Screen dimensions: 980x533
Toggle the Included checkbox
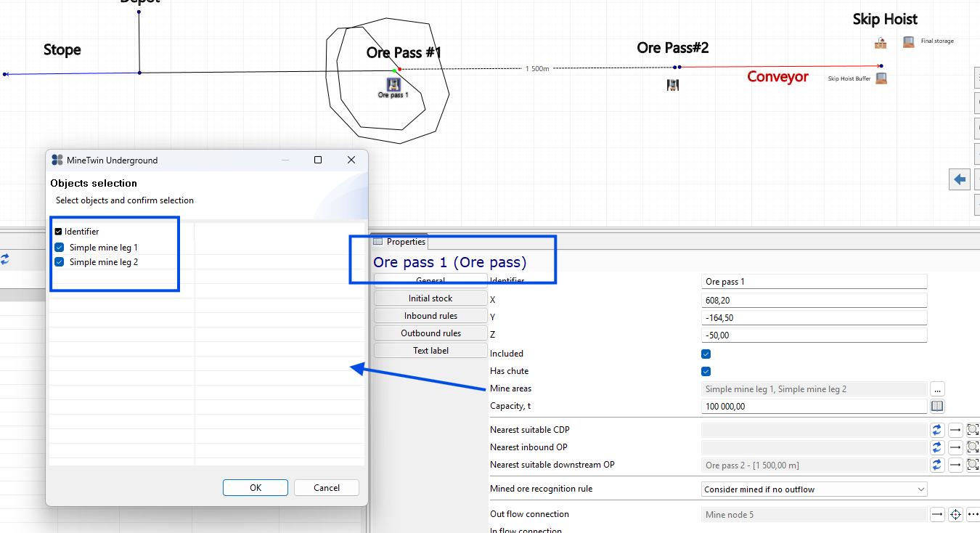(x=706, y=354)
